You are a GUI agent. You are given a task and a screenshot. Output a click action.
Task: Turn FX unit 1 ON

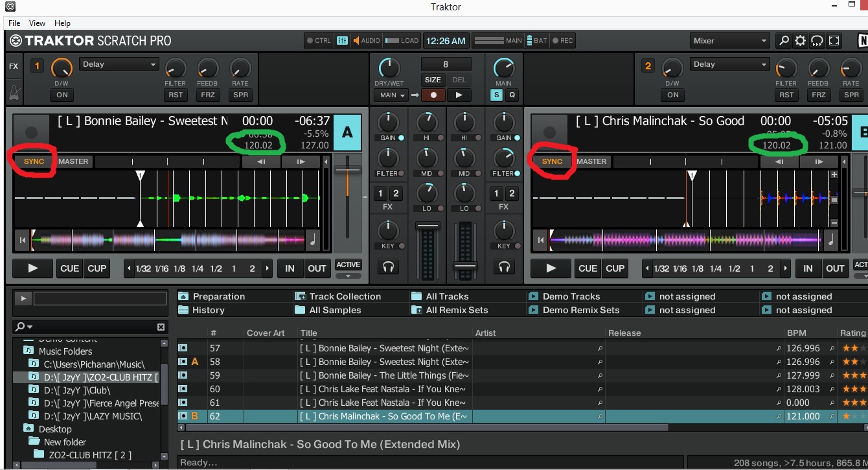(x=62, y=95)
